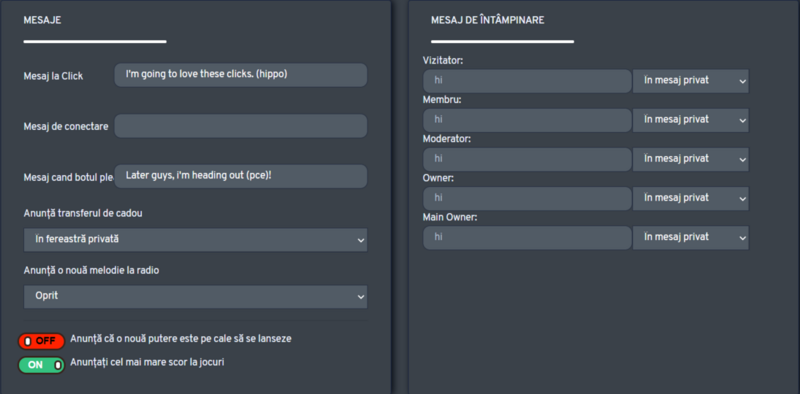This screenshot has height=394, width=800.
Task: Open Moderator message delivery dropdown
Action: coord(691,159)
